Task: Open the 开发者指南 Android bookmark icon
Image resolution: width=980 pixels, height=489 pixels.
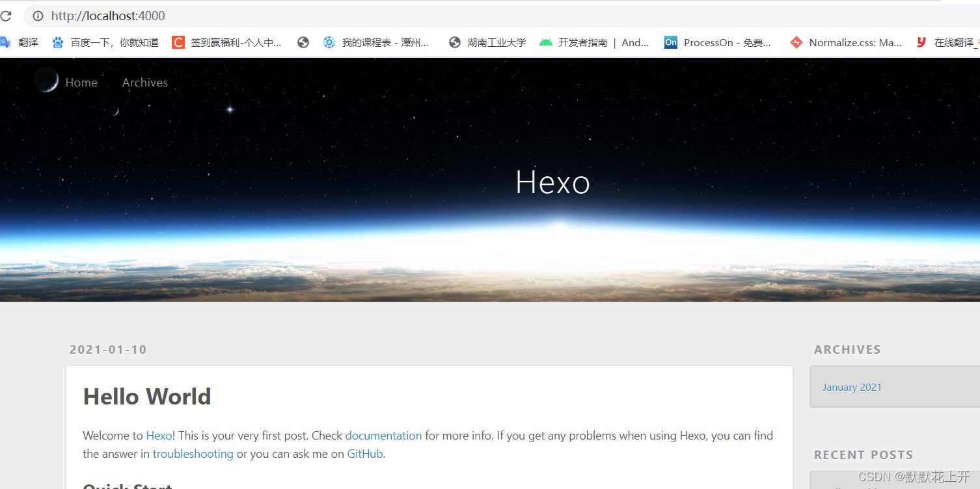Action: (546, 42)
